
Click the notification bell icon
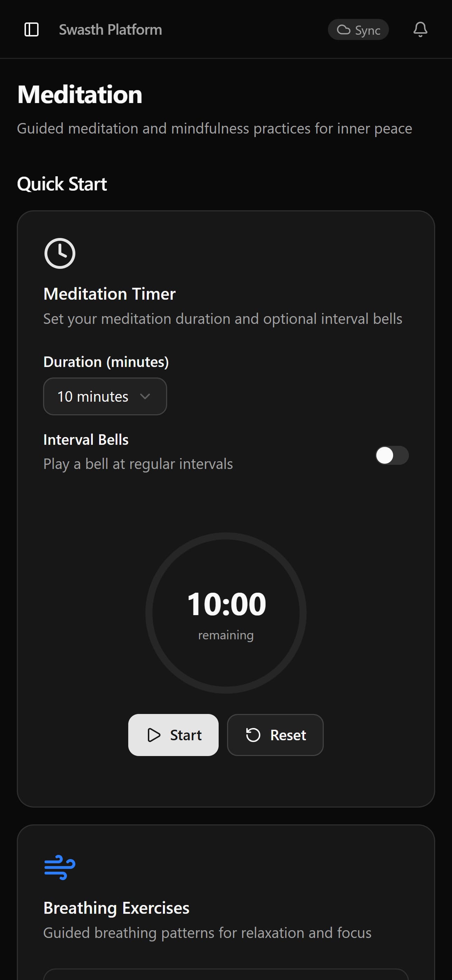(420, 29)
